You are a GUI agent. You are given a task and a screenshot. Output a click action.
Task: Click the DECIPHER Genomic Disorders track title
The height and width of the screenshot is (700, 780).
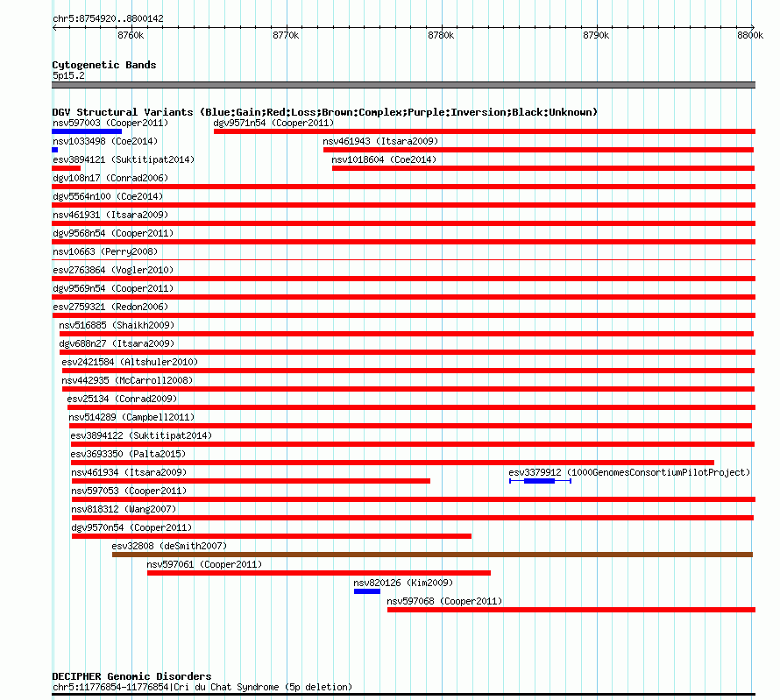[x=131, y=676]
